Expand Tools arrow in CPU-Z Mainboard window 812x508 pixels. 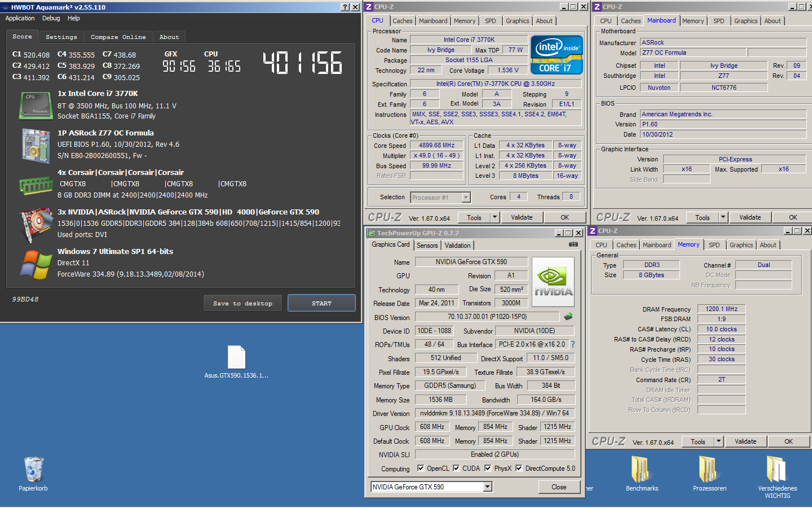coord(723,217)
